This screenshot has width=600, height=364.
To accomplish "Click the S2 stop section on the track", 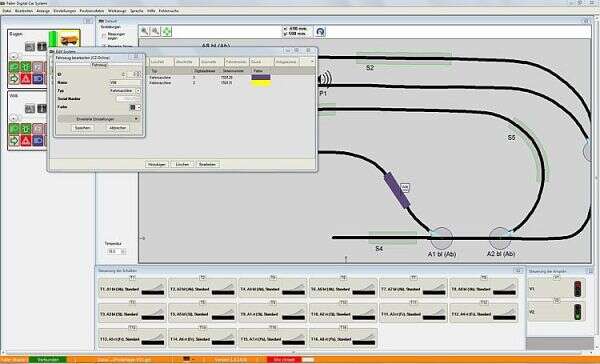I will pyautogui.click(x=403, y=59).
